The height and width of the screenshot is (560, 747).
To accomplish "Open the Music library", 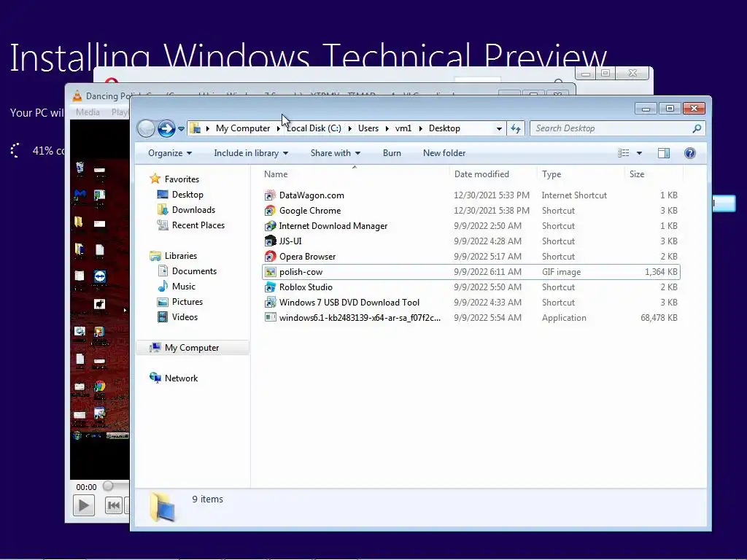I will coord(183,286).
